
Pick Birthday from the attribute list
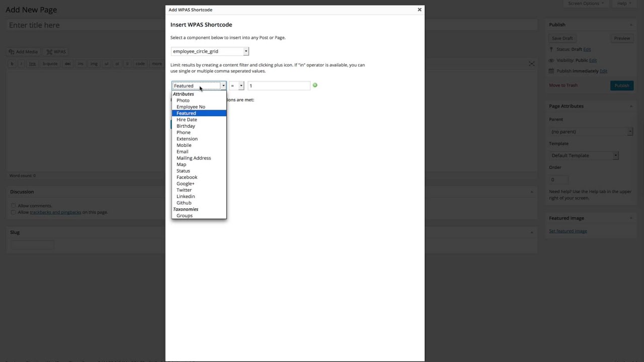coord(199,126)
